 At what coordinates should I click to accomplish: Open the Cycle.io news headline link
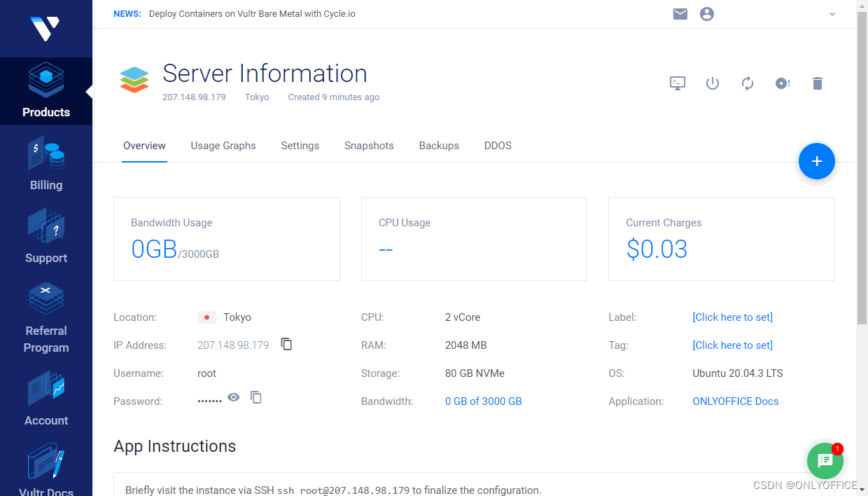(252, 14)
